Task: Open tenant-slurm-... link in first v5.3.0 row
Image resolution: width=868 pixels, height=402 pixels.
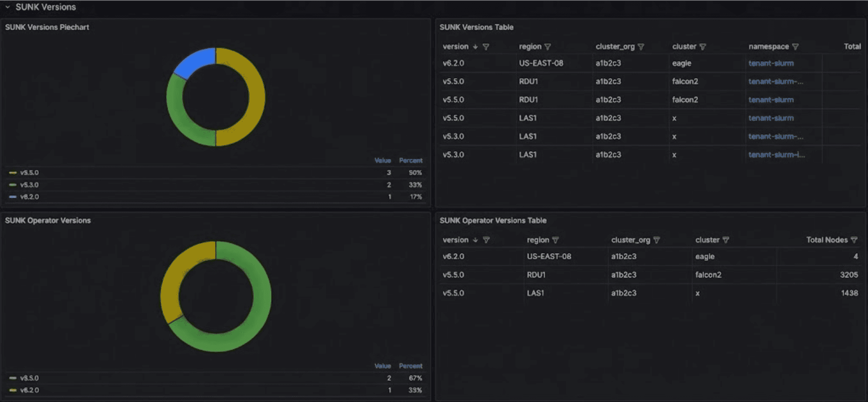Action: pos(776,137)
